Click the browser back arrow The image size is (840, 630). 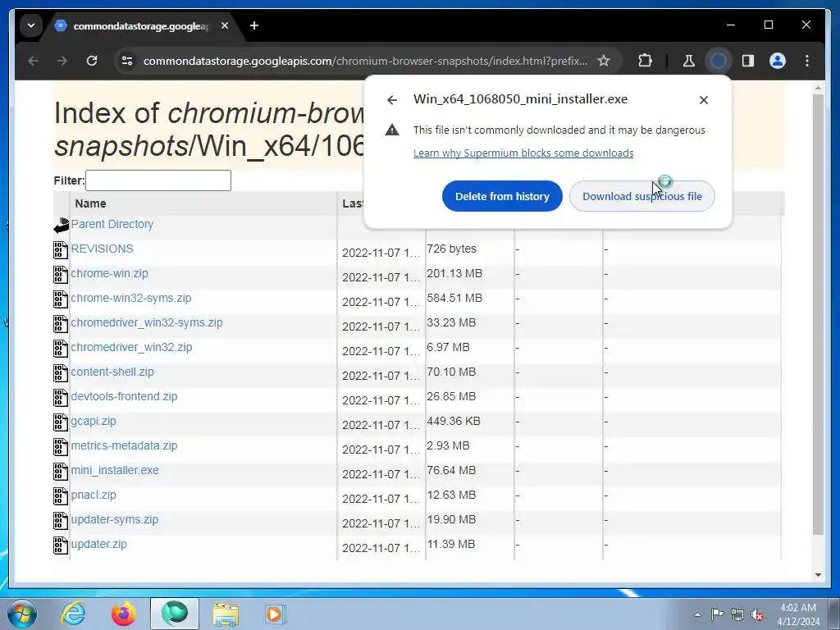click(x=33, y=61)
